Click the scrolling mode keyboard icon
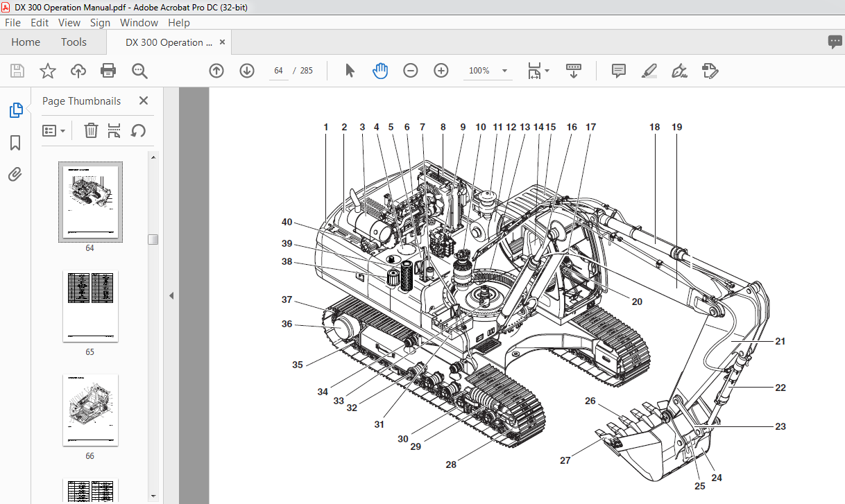 click(574, 71)
